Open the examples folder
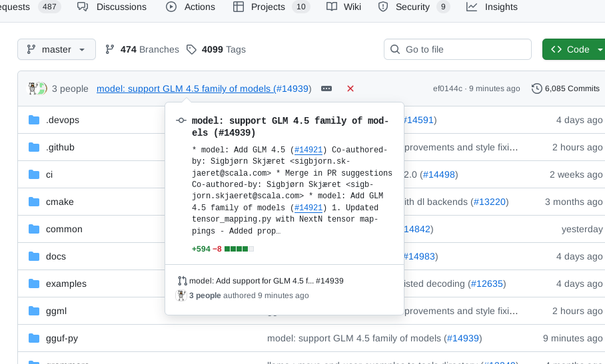605x364 pixels. 66,284
